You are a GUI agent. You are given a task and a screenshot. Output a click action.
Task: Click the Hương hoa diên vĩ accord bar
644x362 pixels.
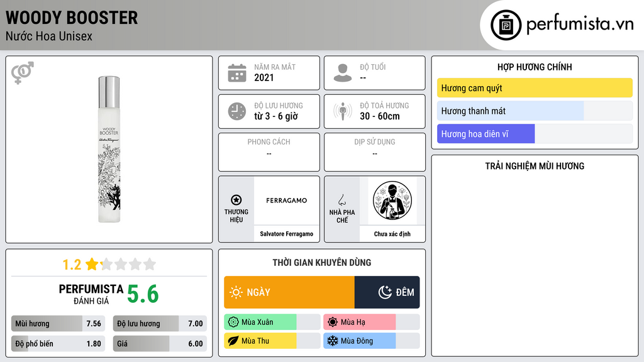point(535,134)
